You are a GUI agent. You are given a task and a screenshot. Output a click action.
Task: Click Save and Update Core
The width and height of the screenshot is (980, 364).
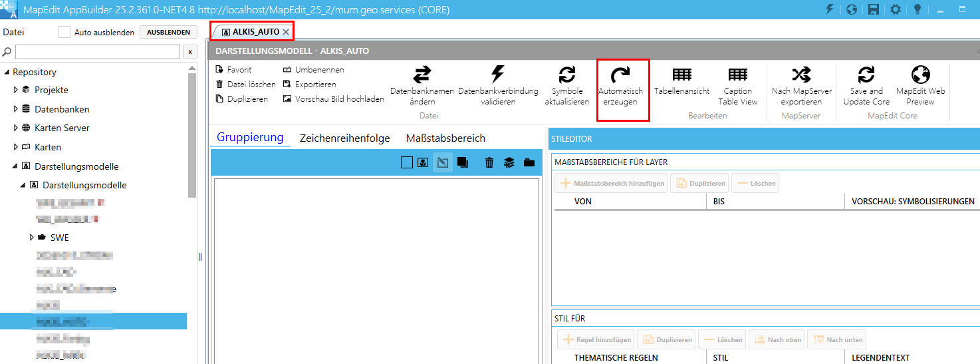point(866,86)
